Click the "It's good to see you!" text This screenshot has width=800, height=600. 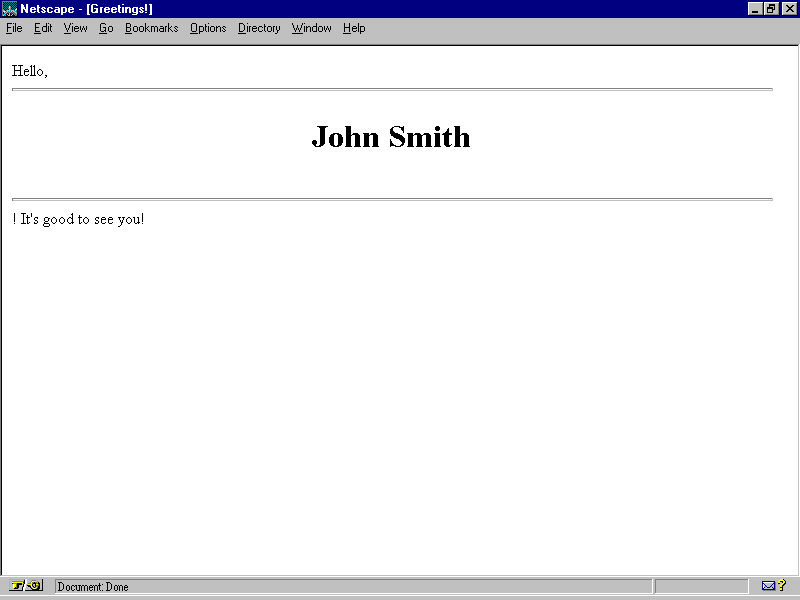(81, 219)
